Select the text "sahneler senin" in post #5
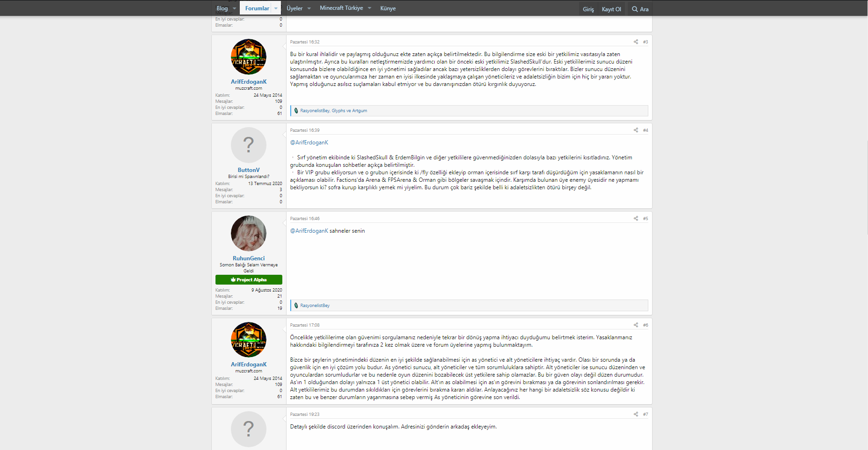Viewport: 868px width, 450px height. tap(347, 231)
